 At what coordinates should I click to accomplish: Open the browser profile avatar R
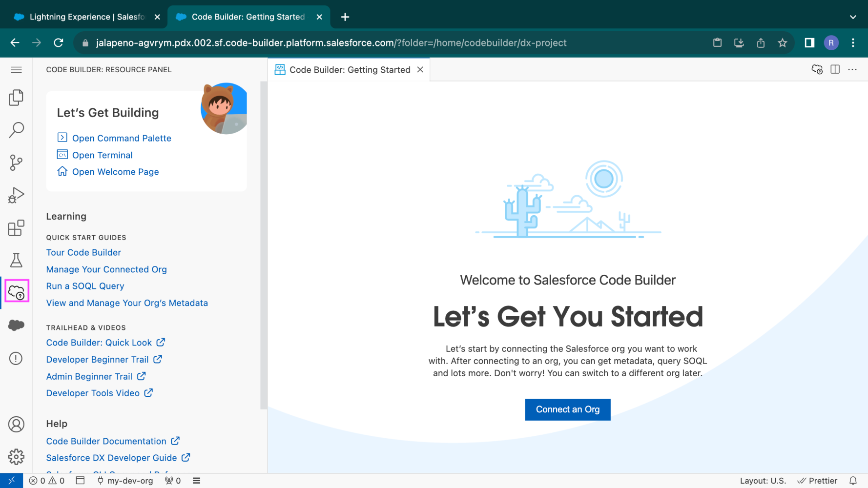pos(831,43)
